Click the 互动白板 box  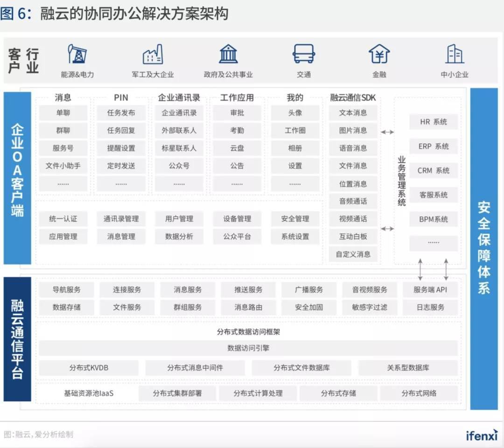pos(353,236)
